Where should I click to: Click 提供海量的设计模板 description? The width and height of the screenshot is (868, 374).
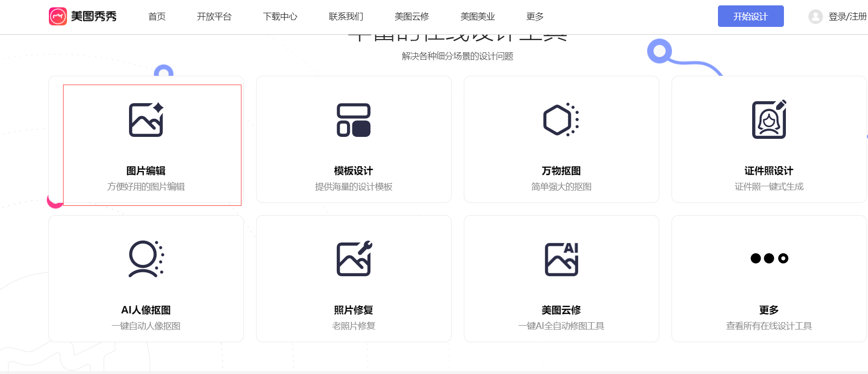coord(354,186)
